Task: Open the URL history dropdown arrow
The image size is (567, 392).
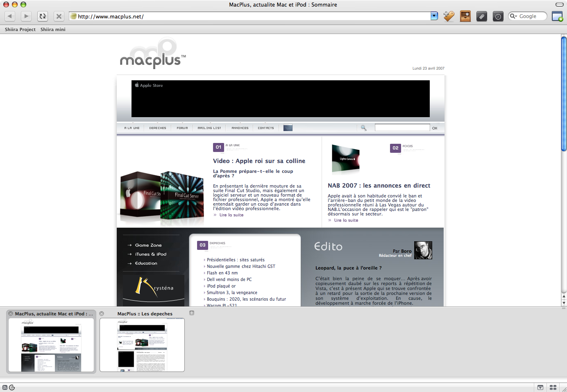Action: [x=434, y=16]
